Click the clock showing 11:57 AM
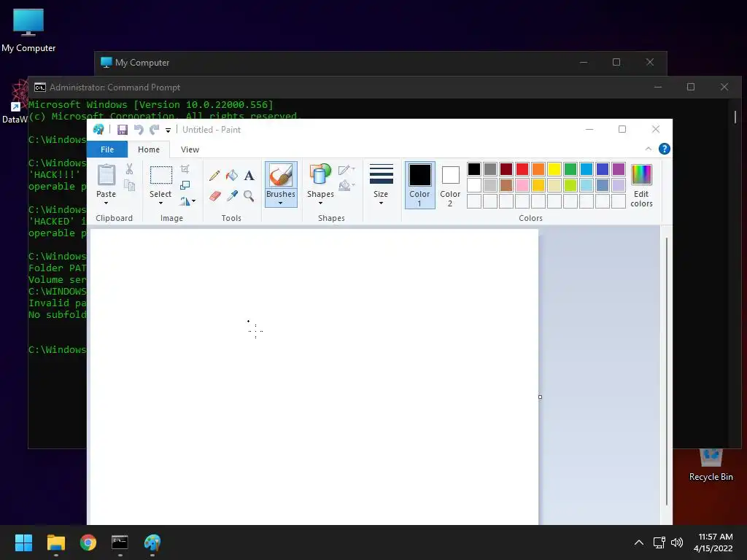Viewport: 747px width, 560px height. click(x=716, y=537)
